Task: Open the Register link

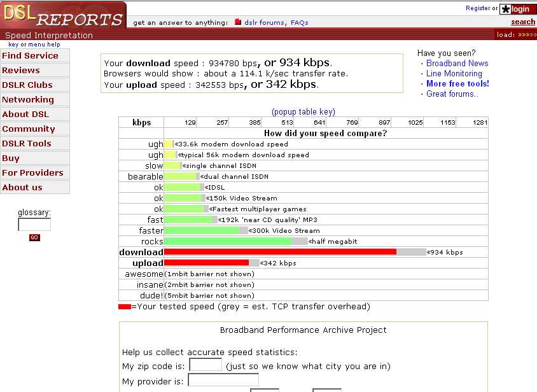Action: 478,8
